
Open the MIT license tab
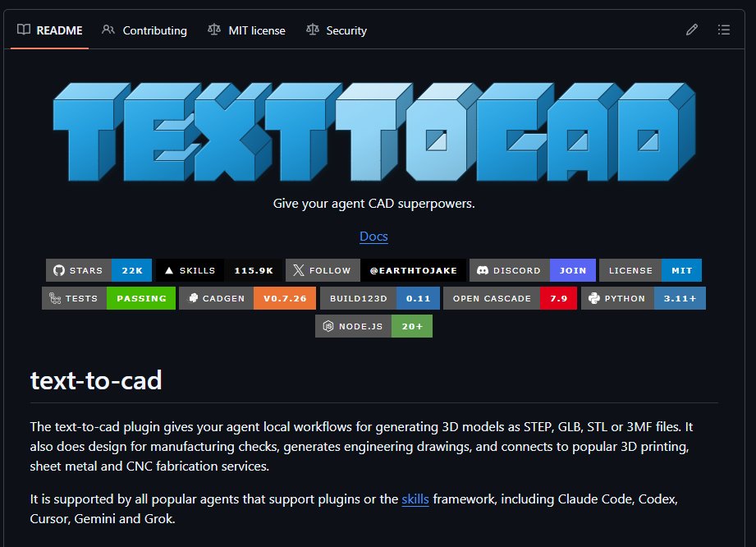tap(246, 30)
